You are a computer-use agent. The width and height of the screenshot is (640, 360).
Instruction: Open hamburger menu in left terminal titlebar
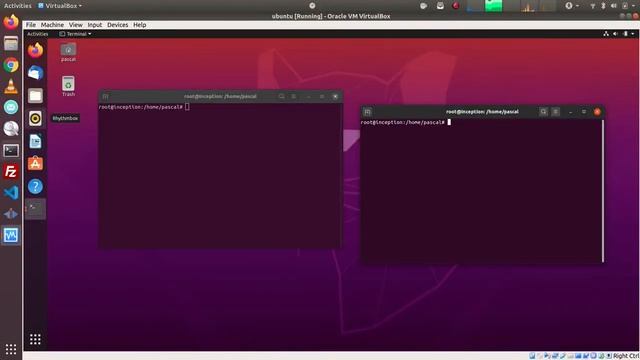[x=293, y=97]
